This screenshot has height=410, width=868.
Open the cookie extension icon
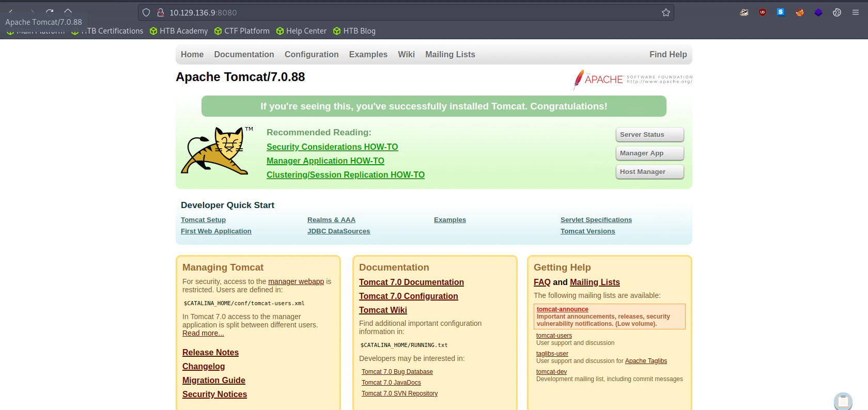pos(837,12)
